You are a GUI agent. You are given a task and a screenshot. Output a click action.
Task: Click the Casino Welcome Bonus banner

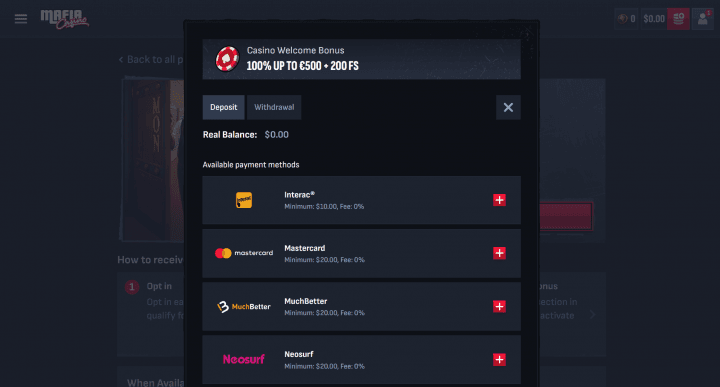[x=361, y=59]
